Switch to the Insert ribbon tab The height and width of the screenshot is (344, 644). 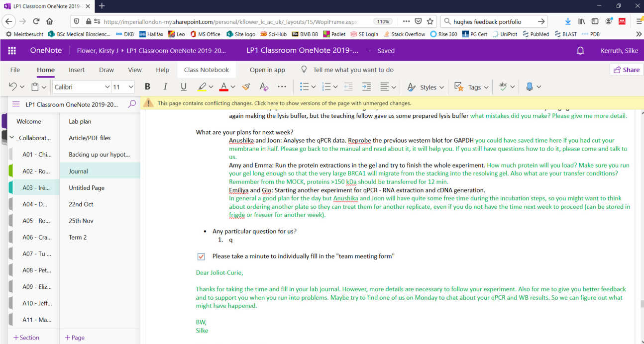coord(77,70)
